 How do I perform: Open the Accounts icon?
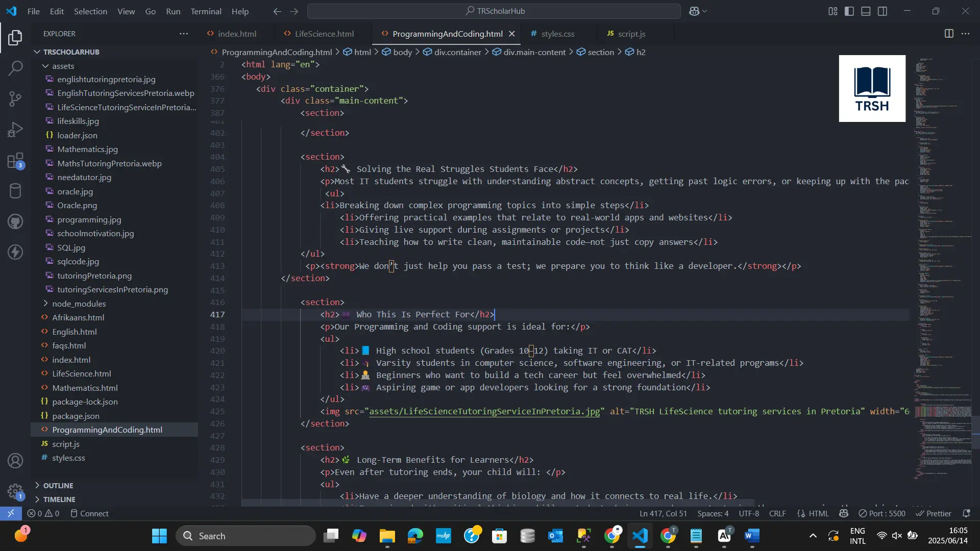[x=15, y=461]
